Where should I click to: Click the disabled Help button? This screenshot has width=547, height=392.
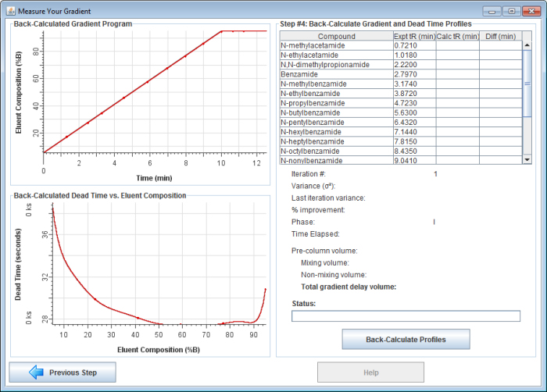pos(370,372)
